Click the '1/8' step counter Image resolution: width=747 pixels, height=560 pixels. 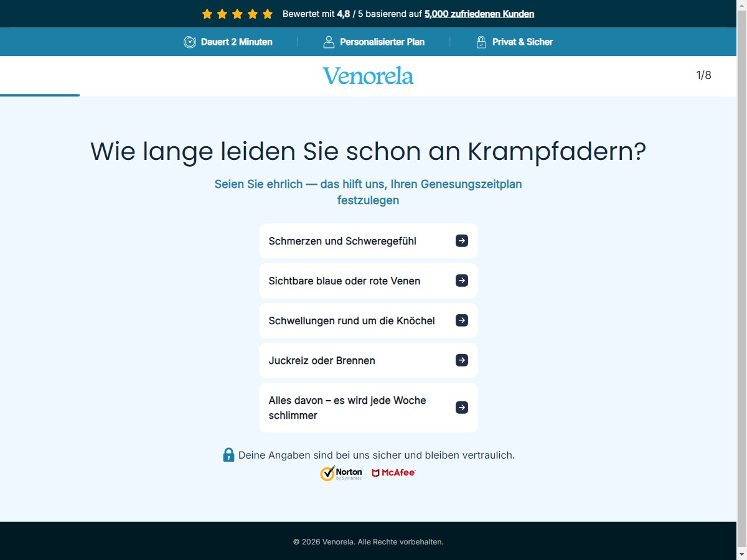pyautogui.click(x=703, y=75)
